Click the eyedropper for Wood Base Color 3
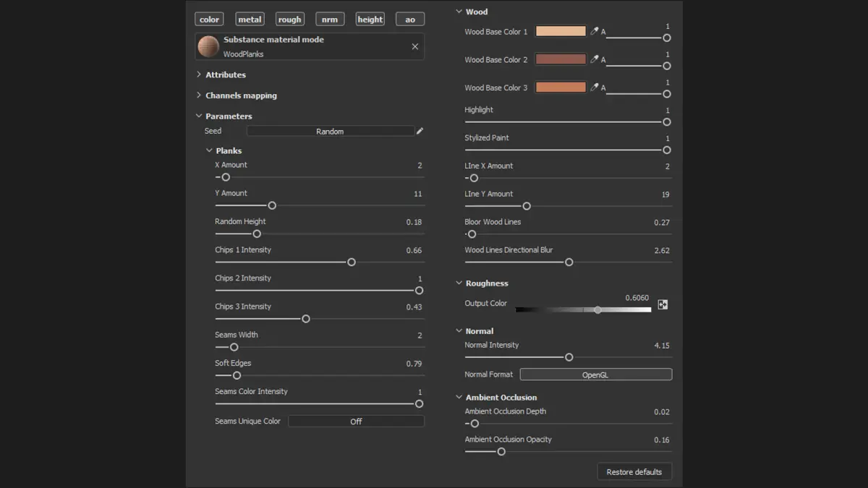 click(x=595, y=87)
